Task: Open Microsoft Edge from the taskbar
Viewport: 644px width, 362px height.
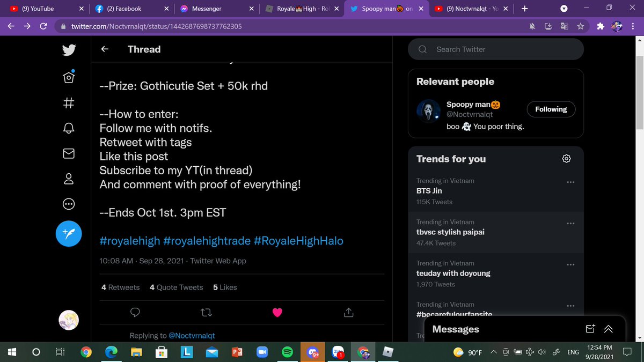Action: 111,352
